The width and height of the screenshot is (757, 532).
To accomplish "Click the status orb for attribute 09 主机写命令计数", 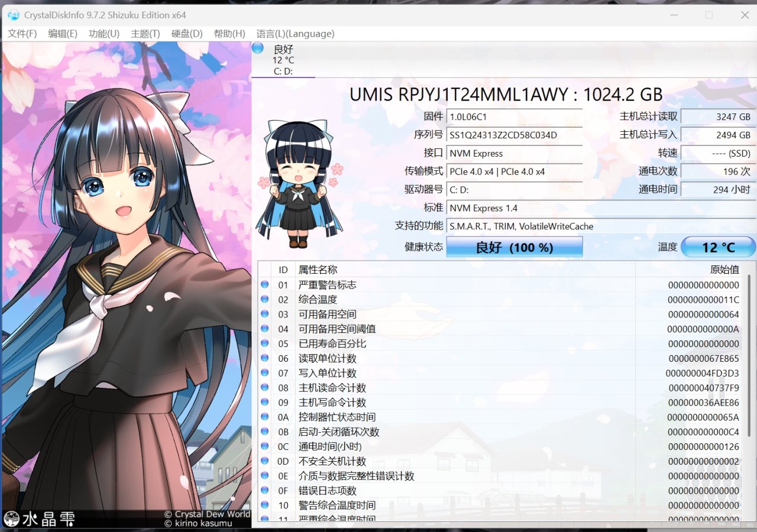I will (x=264, y=403).
